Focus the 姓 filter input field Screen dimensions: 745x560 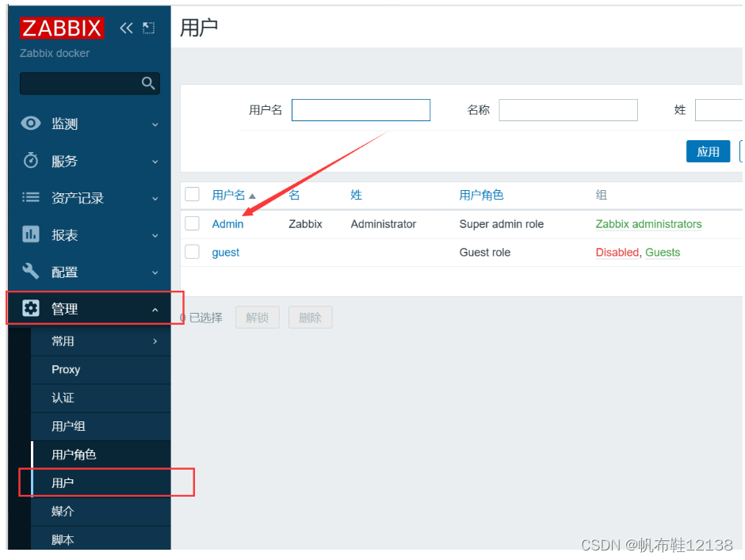click(720, 110)
